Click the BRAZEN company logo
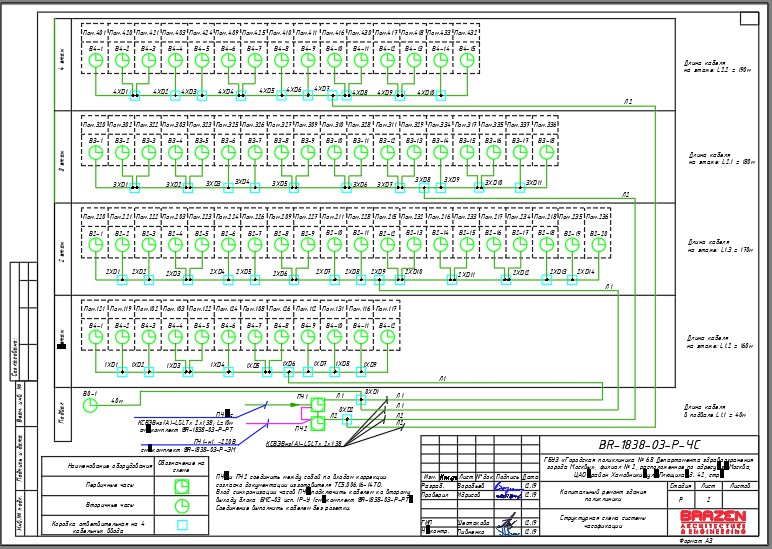 tap(713, 522)
